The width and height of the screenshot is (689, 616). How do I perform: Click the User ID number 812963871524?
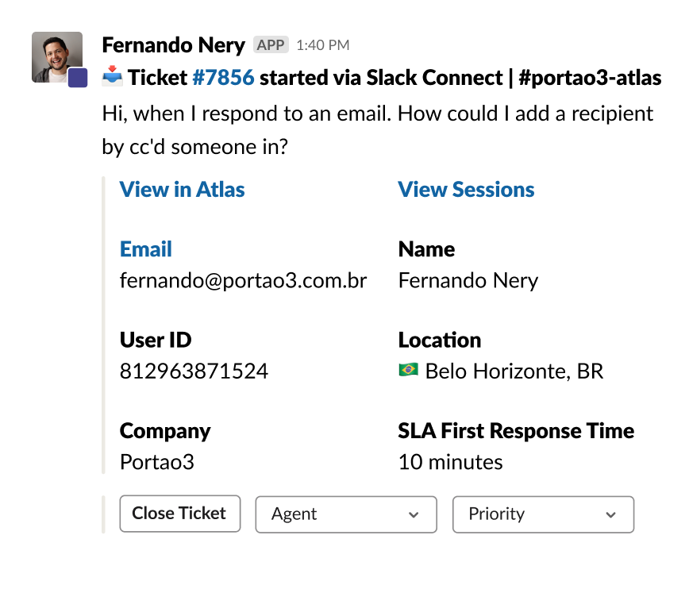194,371
